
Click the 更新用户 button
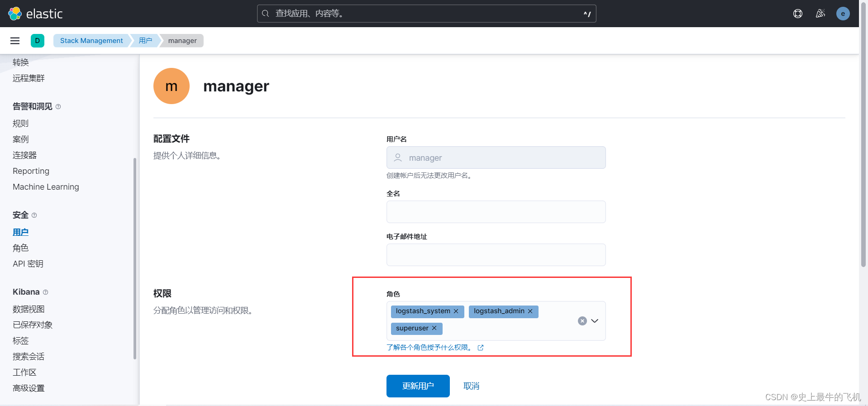click(418, 386)
